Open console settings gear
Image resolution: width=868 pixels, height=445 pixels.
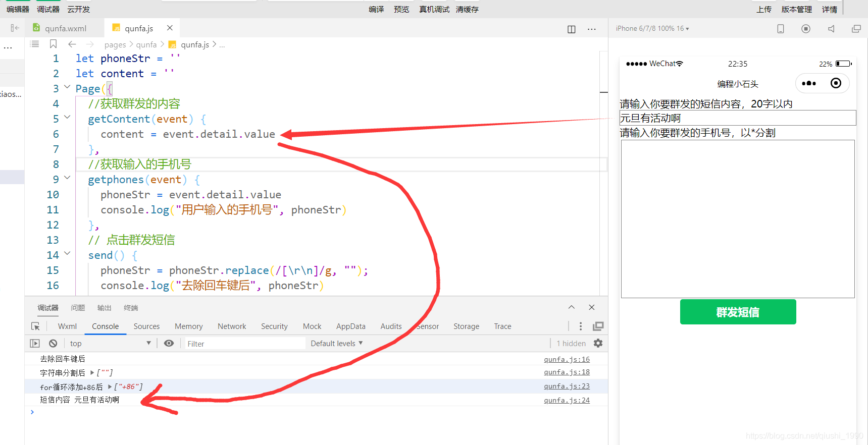(x=598, y=344)
